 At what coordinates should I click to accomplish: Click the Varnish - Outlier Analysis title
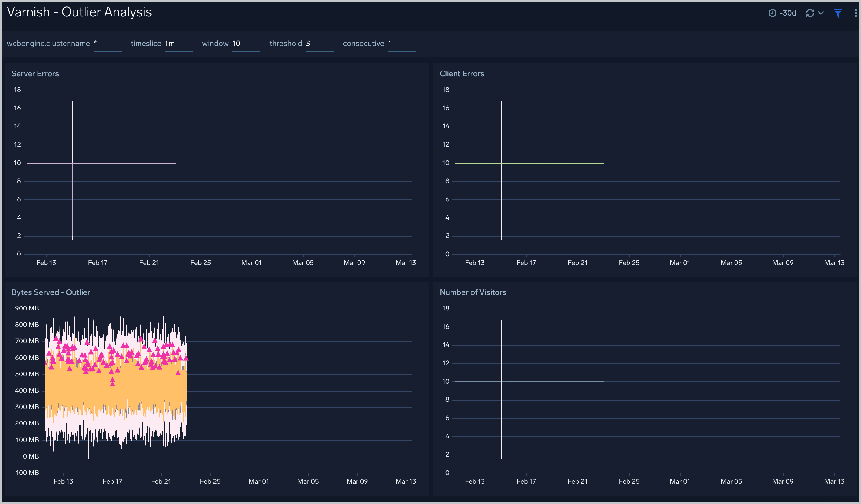coord(79,12)
